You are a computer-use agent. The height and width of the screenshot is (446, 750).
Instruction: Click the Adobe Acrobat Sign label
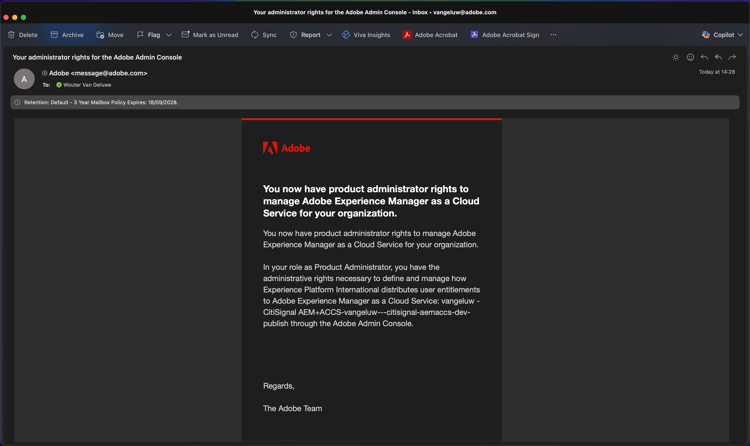point(510,35)
